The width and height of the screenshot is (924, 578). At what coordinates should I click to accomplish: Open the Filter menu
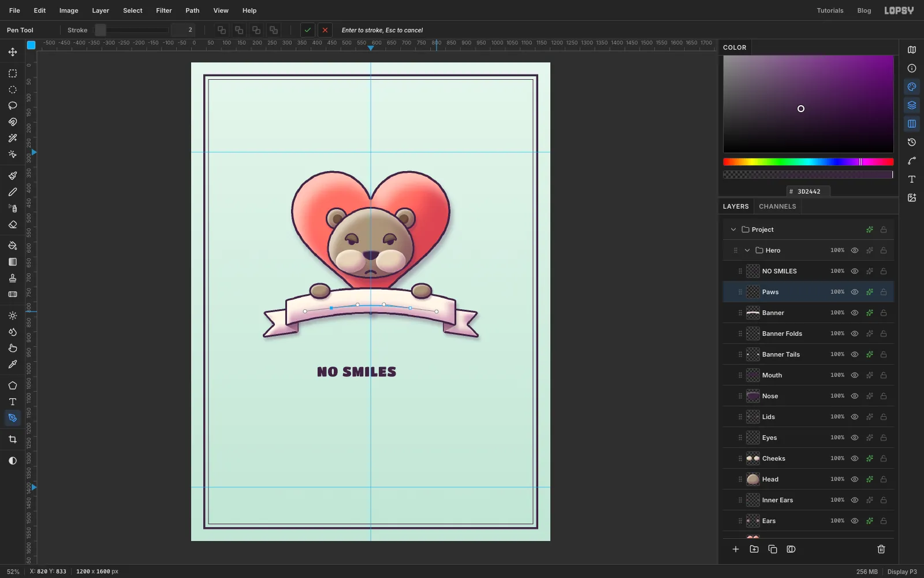pos(164,10)
